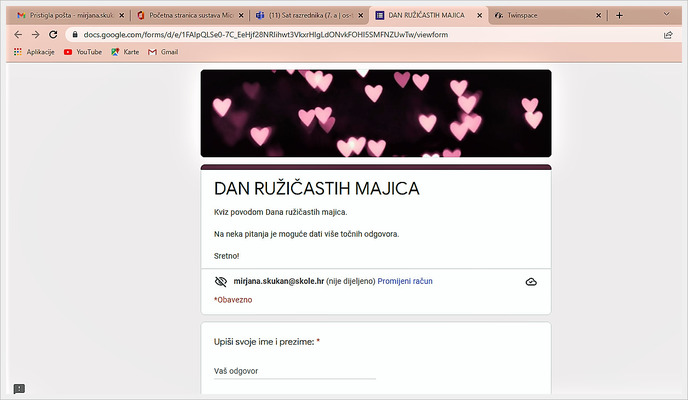Viewport: 688px width, 400px height.
Task: Reload the page with the refresh icon
Action: tap(53, 35)
